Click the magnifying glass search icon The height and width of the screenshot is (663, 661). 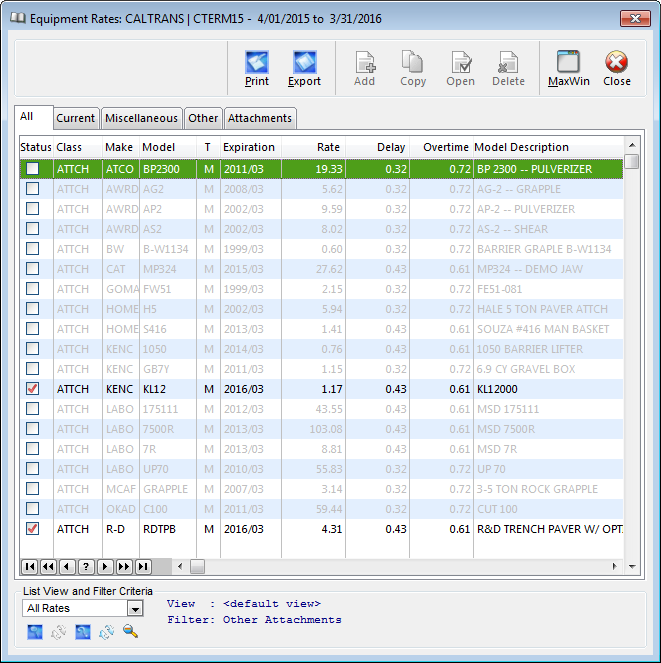coord(130,632)
